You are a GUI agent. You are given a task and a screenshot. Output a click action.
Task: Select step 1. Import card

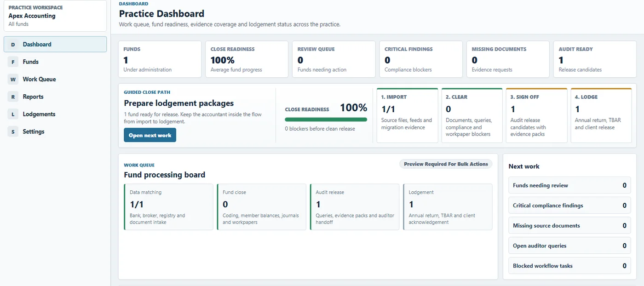point(408,115)
